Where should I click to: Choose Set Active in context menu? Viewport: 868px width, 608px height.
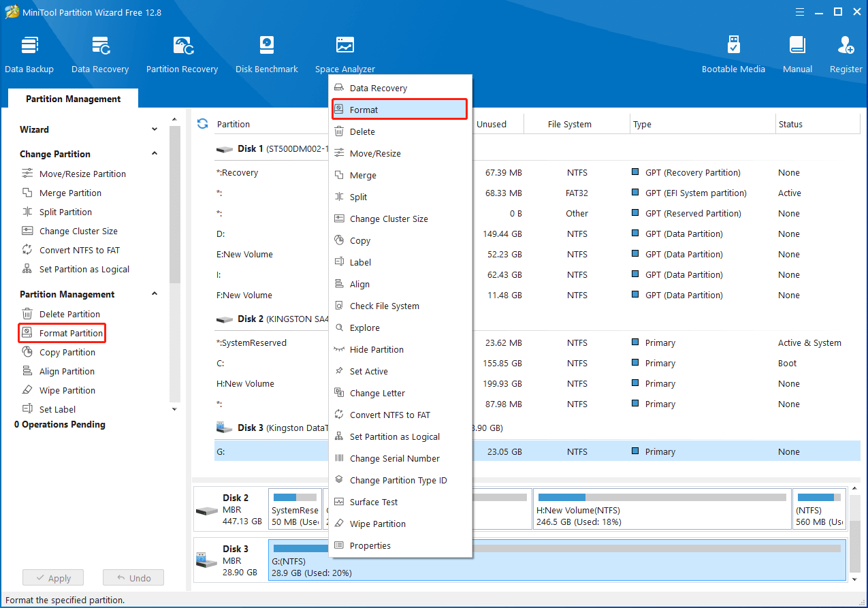(400, 371)
